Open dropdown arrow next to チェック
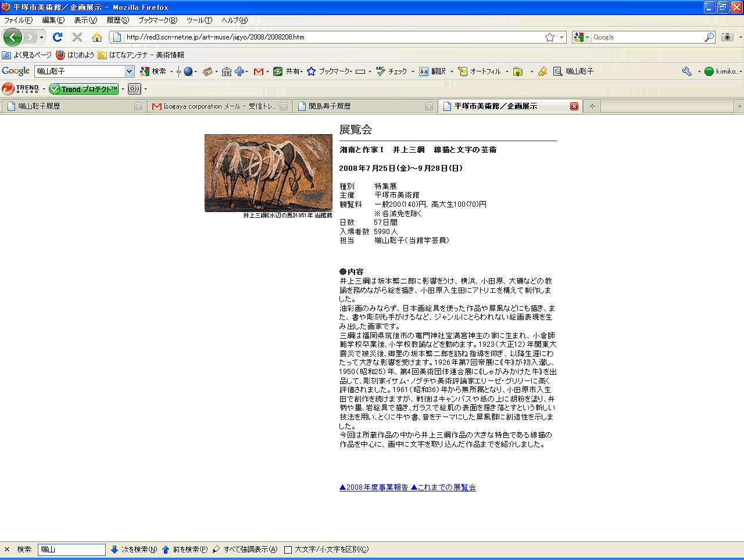This screenshot has height=560, width=744. coord(413,71)
